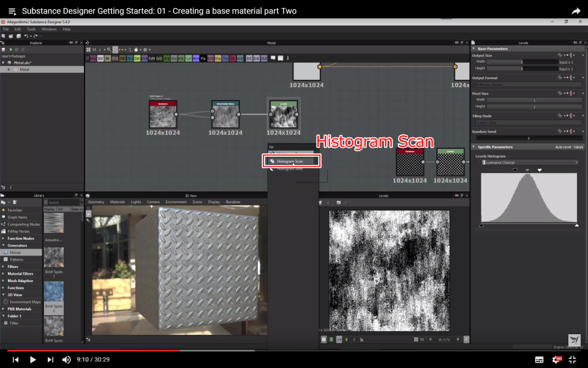Image resolution: width=588 pixels, height=368 pixels.
Task: Collapse the Generators library category
Action: point(4,245)
